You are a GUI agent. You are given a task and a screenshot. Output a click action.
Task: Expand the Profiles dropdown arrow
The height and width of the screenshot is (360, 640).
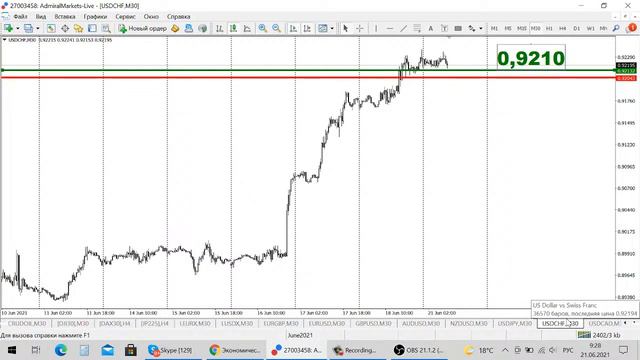tap(38, 28)
